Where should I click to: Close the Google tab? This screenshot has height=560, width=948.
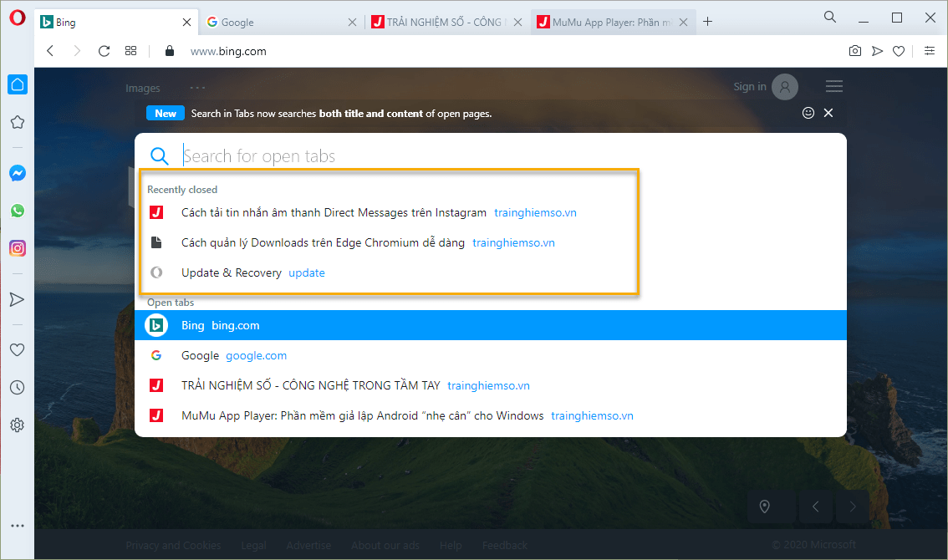point(353,23)
